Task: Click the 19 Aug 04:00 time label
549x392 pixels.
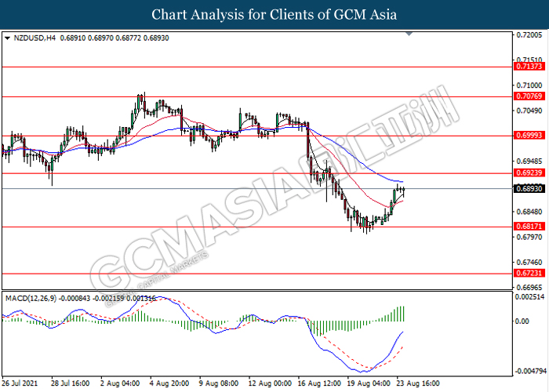Action: tap(369, 383)
